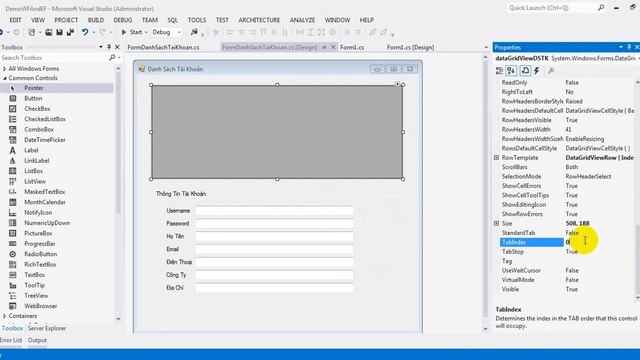Open the document tabs overflow dropdown
The height and width of the screenshot is (360, 640).
[x=486, y=47]
